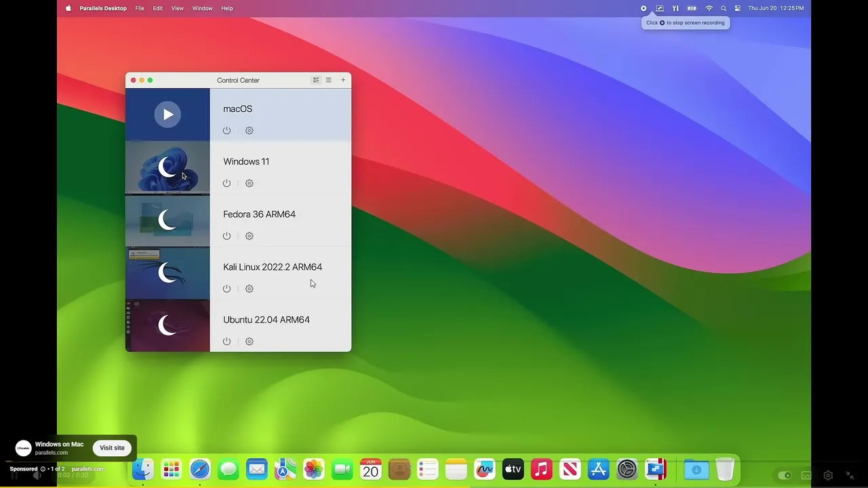Open Freeform from the Dock

tap(485, 469)
